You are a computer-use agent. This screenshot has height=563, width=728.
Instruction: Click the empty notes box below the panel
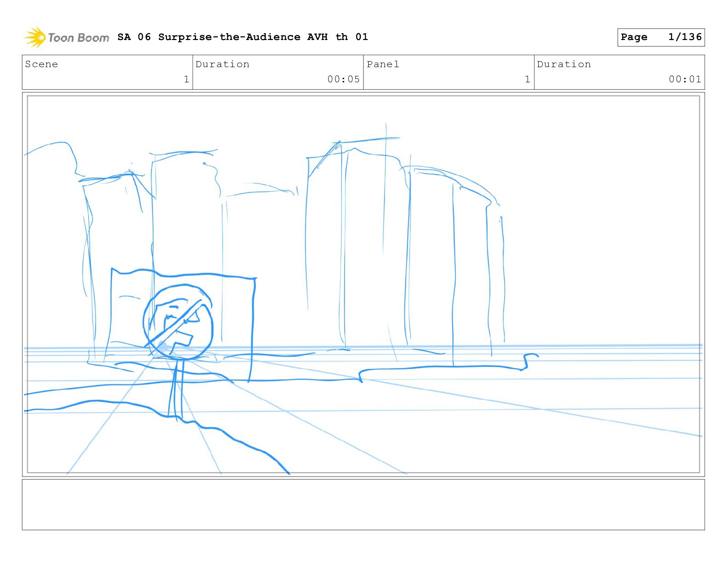364,505
